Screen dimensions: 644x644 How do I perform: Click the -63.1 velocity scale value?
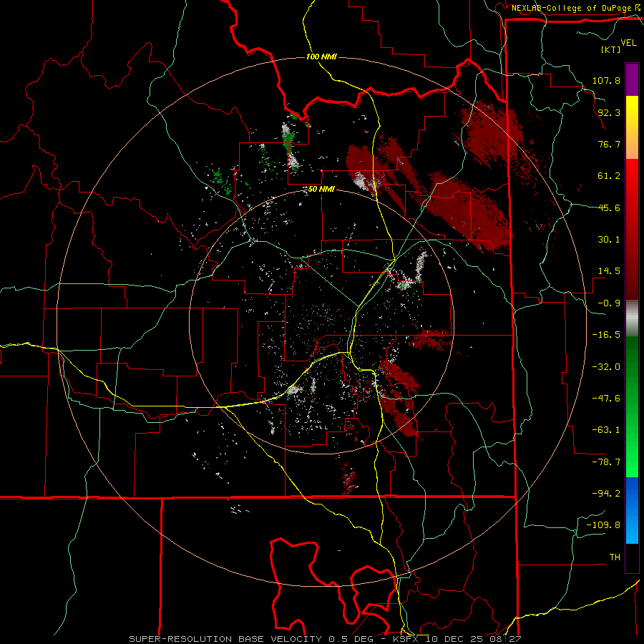606,430
